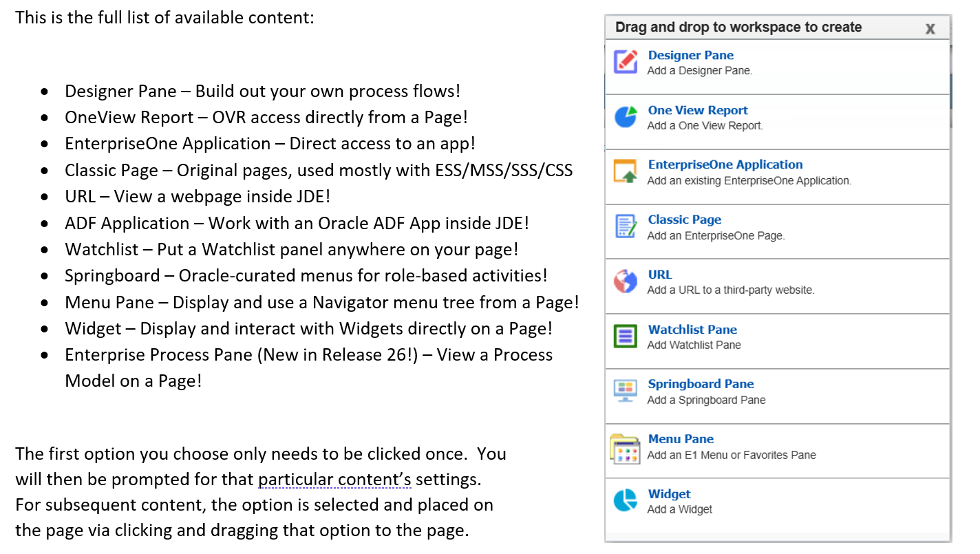The width and height of the screenshot is (980, 554).
Task: Select the green Watchlist Pane icon
Action: tap(626, 337)
